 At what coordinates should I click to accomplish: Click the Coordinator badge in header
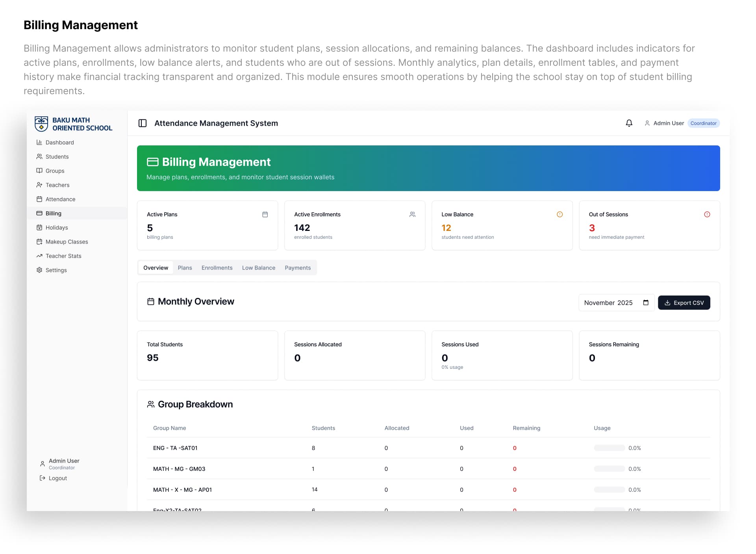coord(703,123)
